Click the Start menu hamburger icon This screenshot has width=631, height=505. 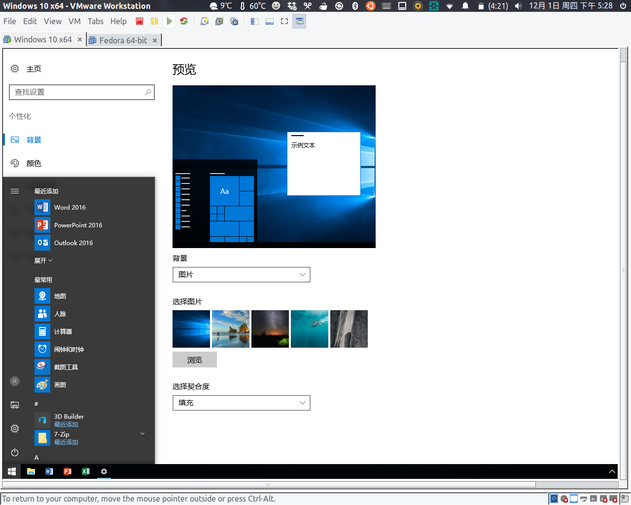pos(14,190)
